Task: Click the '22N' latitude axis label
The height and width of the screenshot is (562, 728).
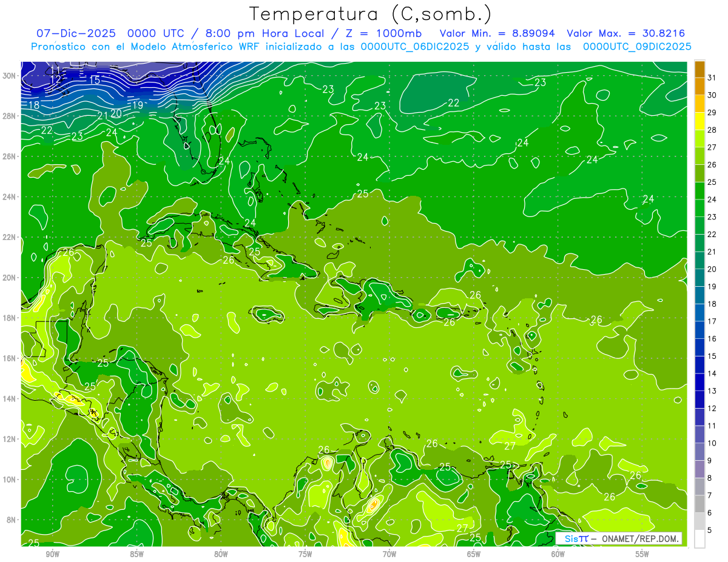Action: (x=10, y=237)
